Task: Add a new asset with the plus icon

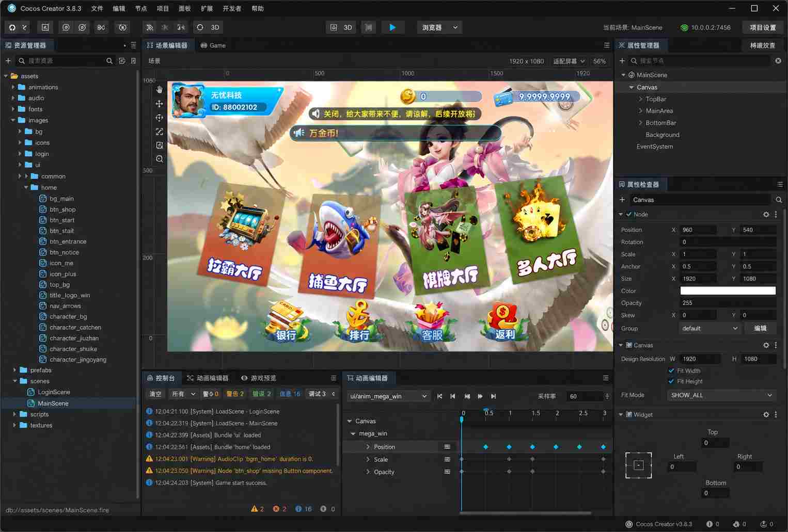Action: 8,61
